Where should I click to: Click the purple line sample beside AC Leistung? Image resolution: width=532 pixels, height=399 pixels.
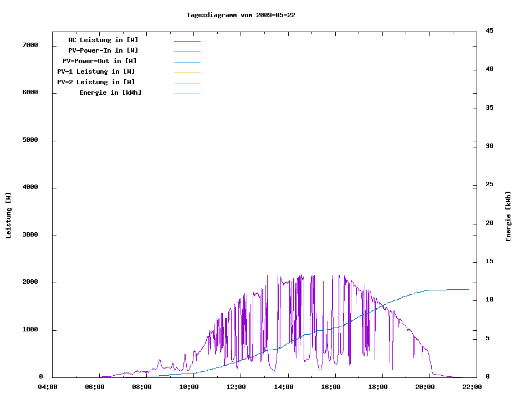tap(187, 41)
